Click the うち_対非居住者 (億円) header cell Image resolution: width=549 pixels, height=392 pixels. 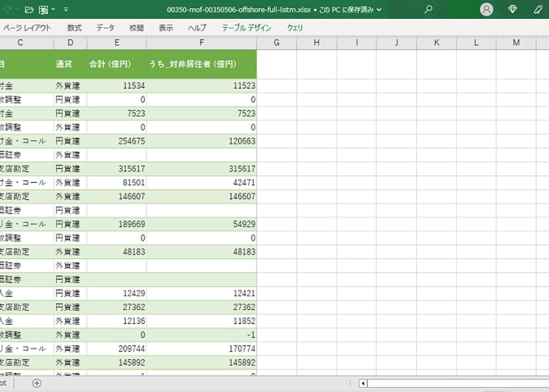click(201, 64)
